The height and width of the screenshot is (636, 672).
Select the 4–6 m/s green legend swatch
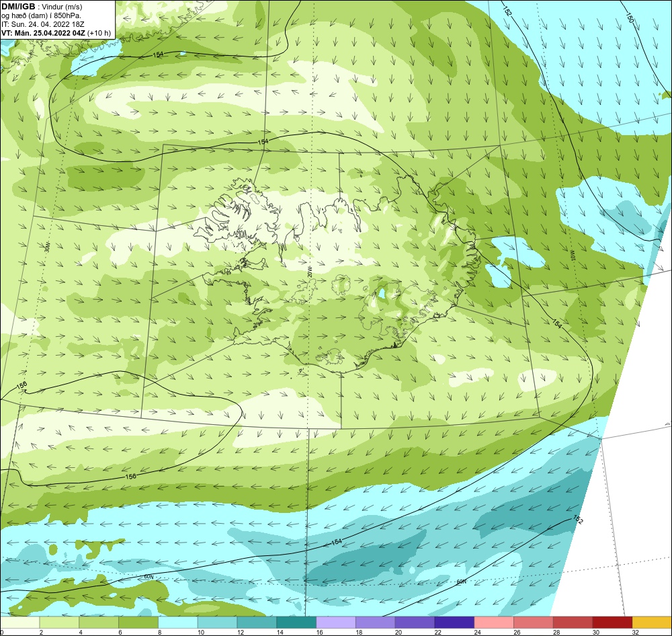(99, 623)
